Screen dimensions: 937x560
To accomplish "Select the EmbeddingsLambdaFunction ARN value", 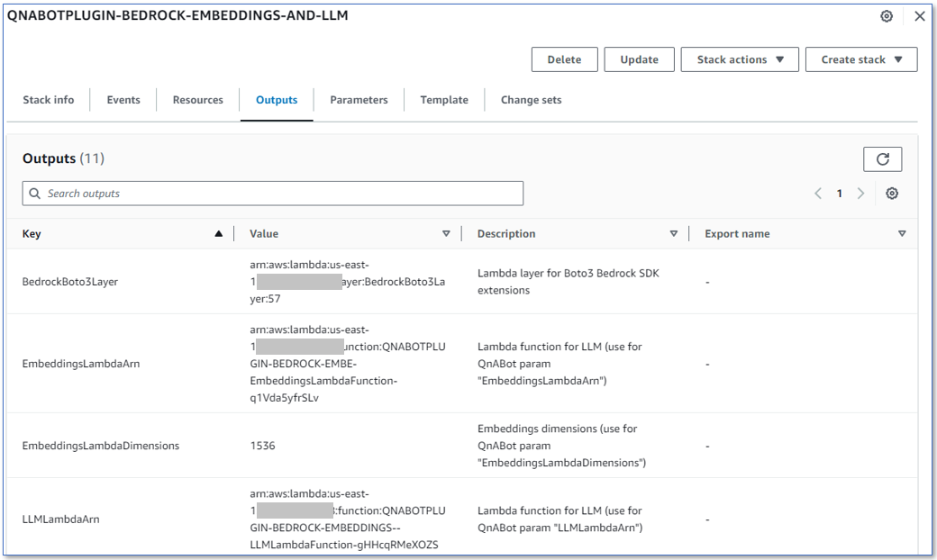I will point(348,364).
